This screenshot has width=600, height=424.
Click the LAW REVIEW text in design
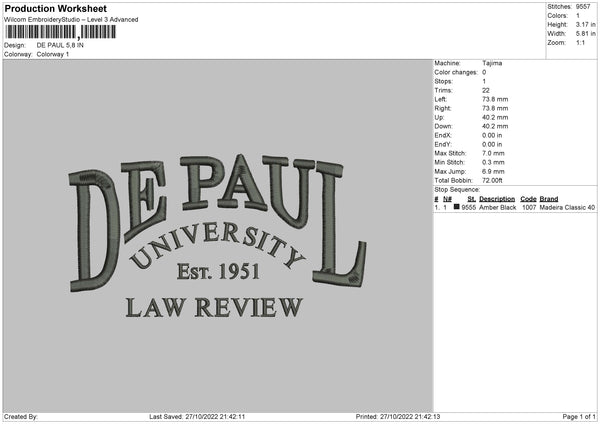(214, 307)
